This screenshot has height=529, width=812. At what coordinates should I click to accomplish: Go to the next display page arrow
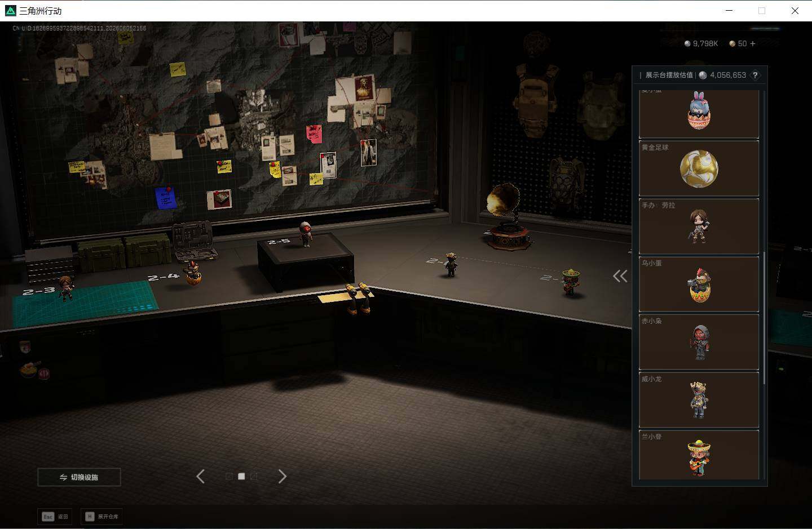(x=283, y=477)
